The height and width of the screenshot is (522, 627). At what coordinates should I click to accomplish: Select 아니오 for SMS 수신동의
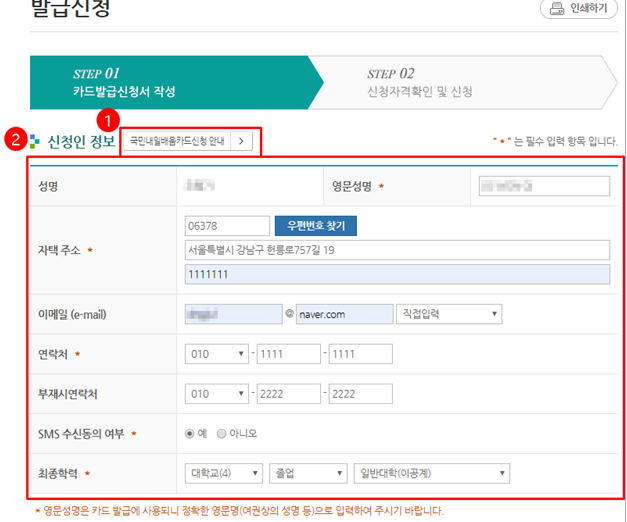222,434
